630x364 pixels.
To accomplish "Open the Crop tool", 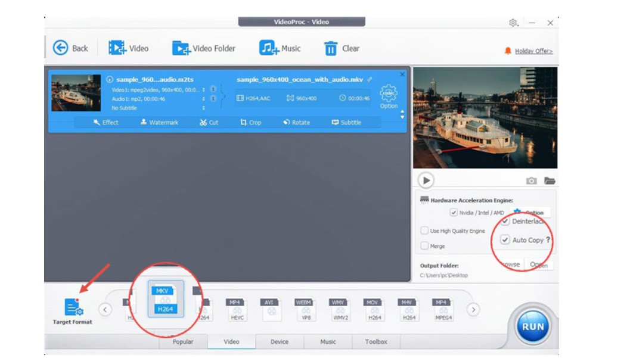I will pos(251,122).
